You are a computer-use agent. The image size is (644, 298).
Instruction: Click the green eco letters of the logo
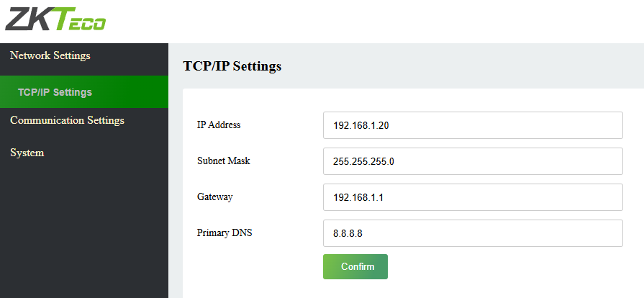(x=85, y=22)
